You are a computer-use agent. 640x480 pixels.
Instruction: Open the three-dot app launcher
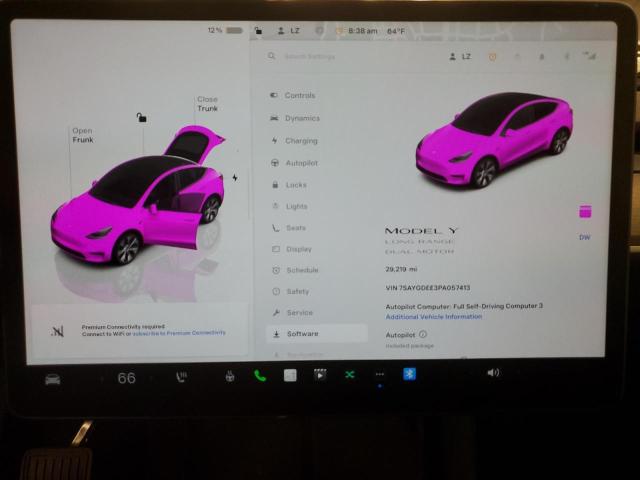380,374
